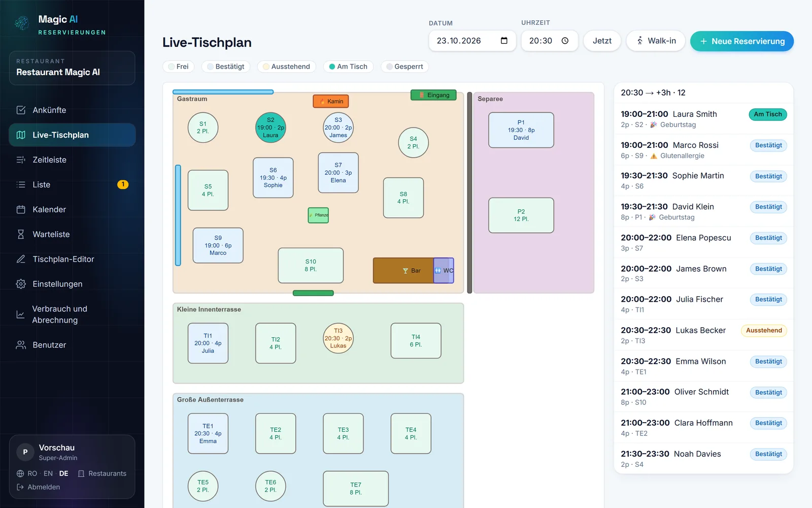Click the Liste list icon
Screen dimensions: 812x508
pos(21,185)
